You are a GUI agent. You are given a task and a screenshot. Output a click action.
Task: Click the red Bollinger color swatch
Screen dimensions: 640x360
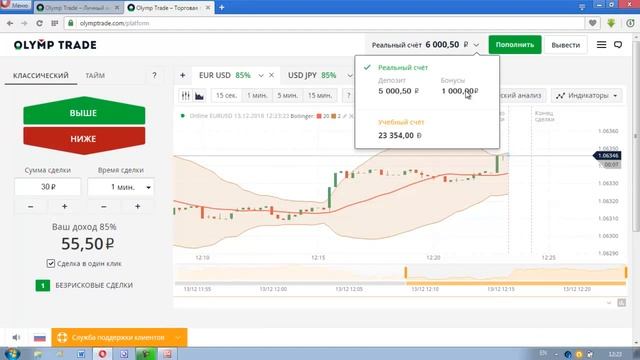[x=319, y=116]
